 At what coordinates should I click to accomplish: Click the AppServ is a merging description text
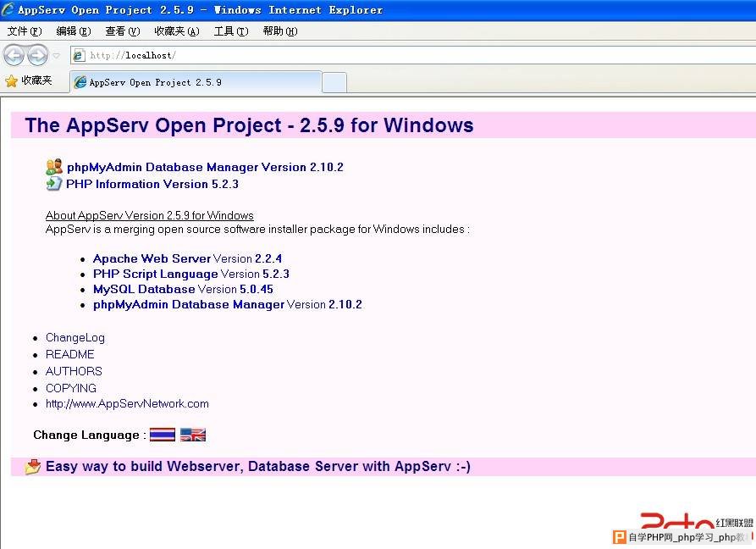[x=257, y=229]
